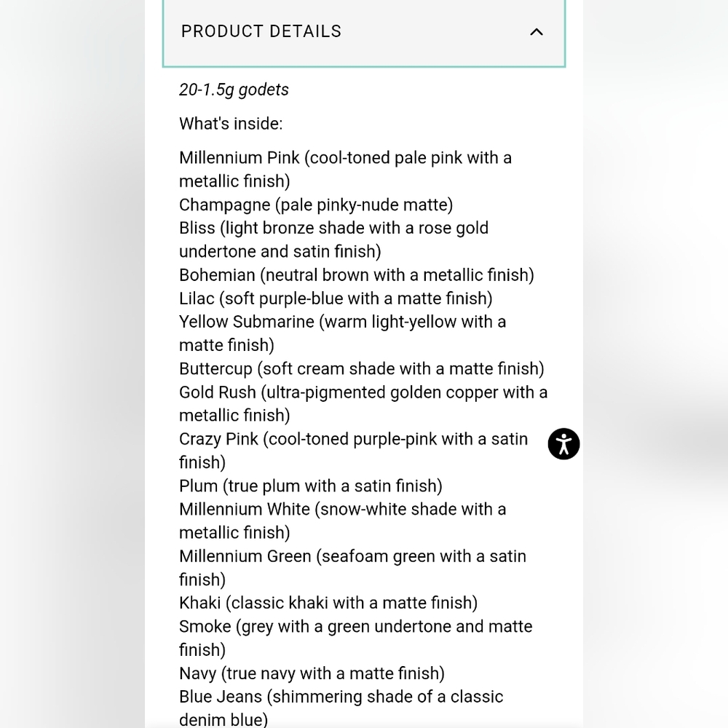Click the Crazy Pink shade description
The image size is (728, 728).
(x=353, y=451)
